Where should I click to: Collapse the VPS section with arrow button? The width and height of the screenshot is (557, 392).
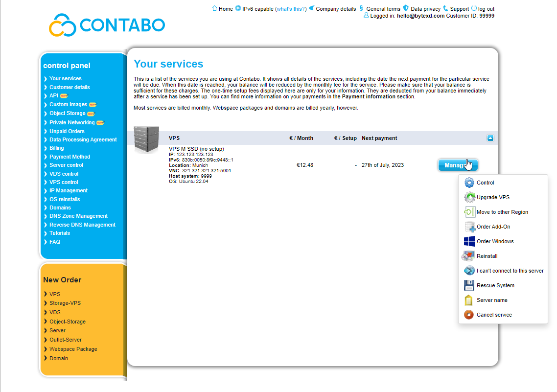click(x=490, y=138)
